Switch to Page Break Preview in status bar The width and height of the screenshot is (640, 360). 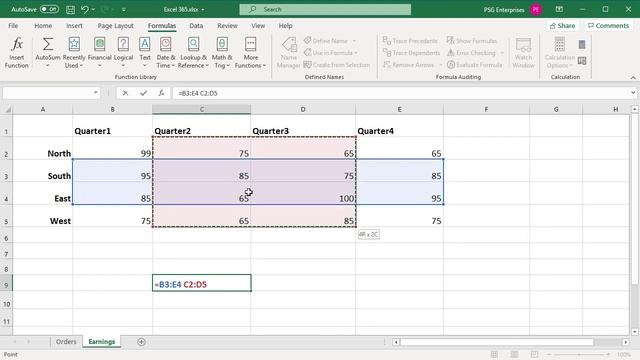(534, 354)
